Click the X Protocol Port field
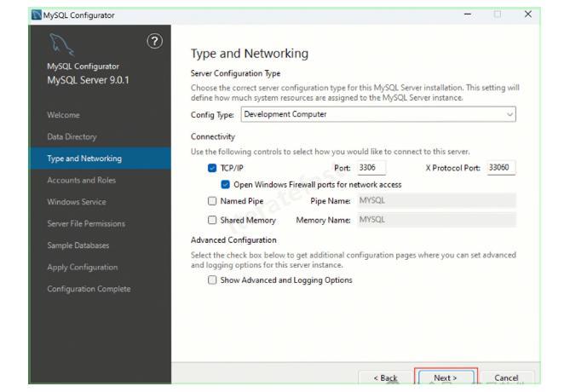 click(x=501, y=168)
